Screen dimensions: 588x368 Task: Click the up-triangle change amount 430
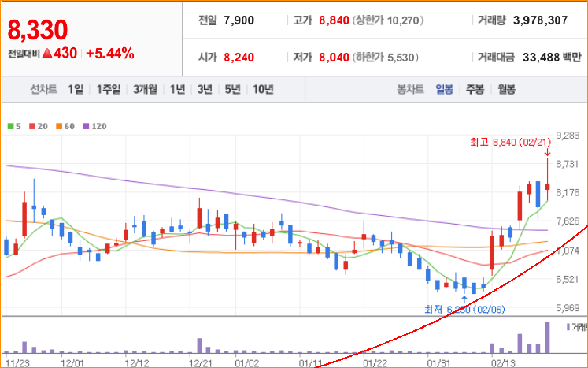click(60, 54)
